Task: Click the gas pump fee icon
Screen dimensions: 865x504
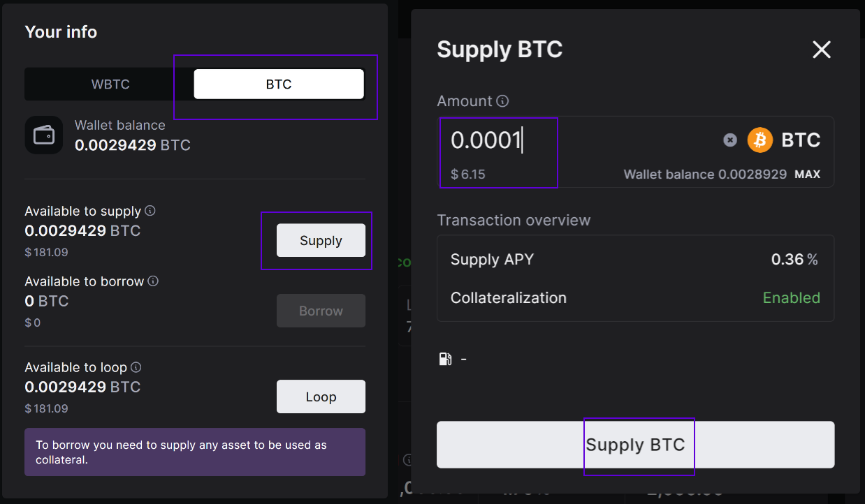Action: coord(445,359)
